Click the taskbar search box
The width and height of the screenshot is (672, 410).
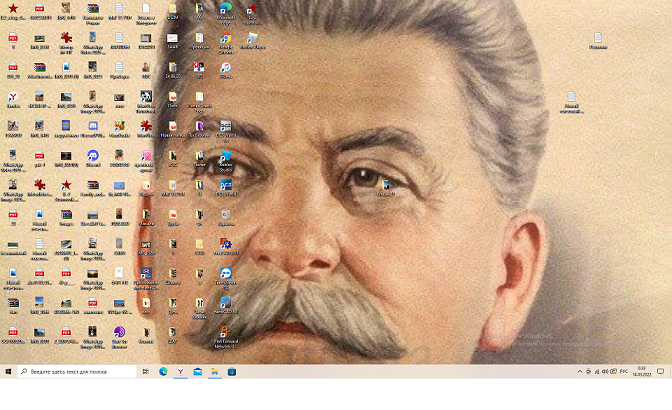(x=77, y=371)
